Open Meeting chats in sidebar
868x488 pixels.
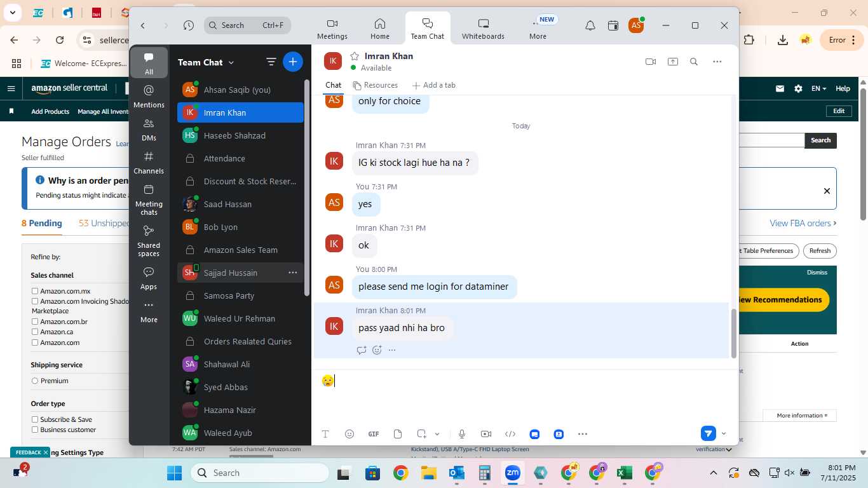(x=149, y=200)
